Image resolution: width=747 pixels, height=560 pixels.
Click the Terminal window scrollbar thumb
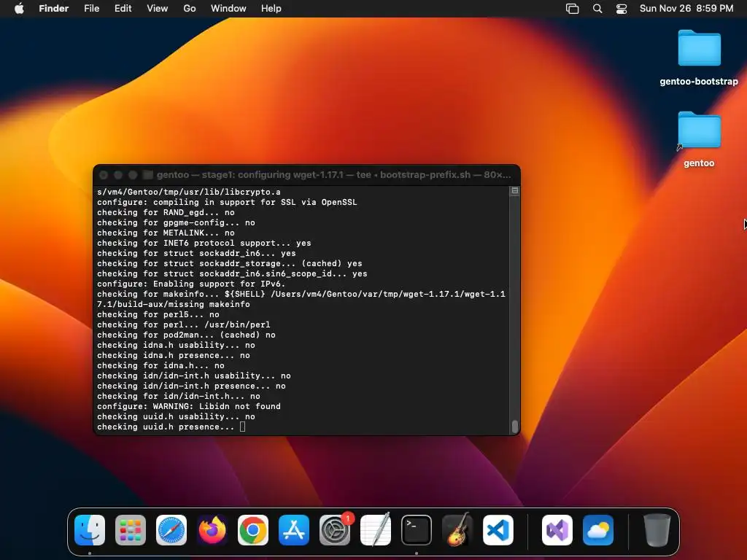pyautogui.click(x=514, y=426)
